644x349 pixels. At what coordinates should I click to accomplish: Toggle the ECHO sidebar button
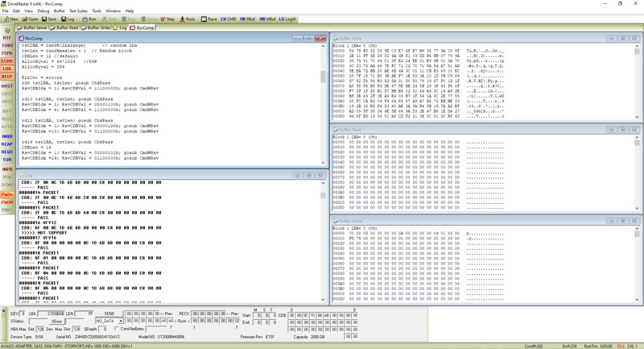[7, 60]
